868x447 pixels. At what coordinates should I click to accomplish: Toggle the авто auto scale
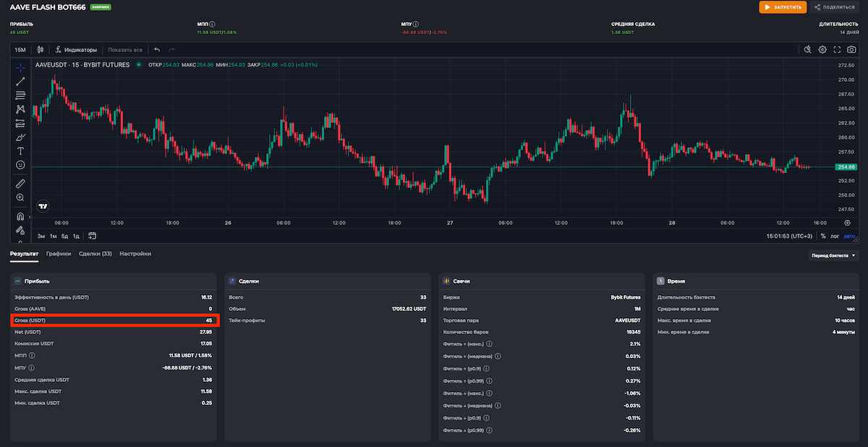click(850, 236)
